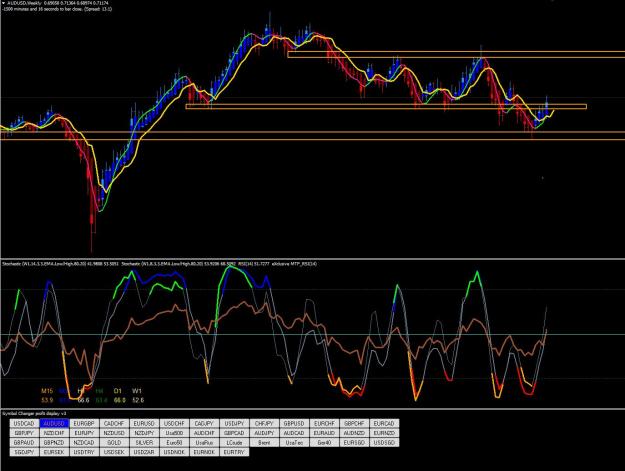Switch chart to NZDCHF symbol
Image resolution: width=625 pixels, height=471 pixels.
pyautogui.click(x=54, y=433)
